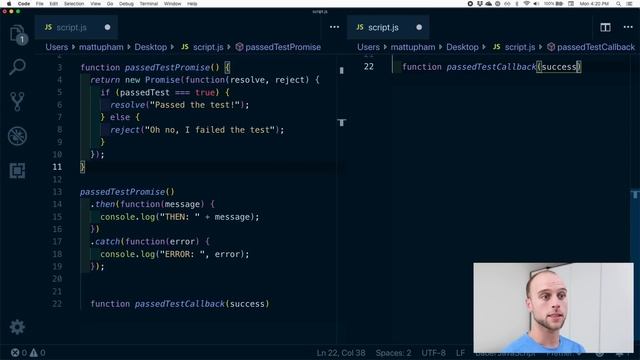Open the Selection menu
Image resolution: width=640 pixels, height=360 pixels.
(x=74, y=4)
